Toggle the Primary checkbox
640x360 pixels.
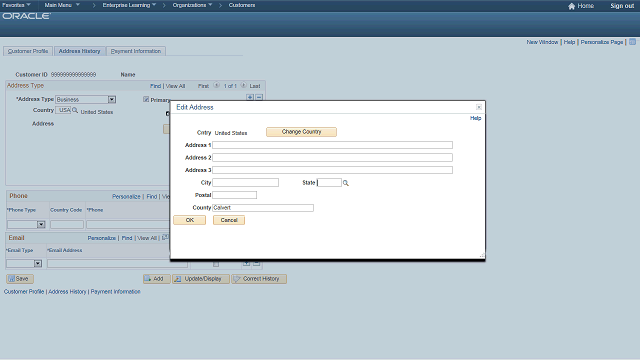pos(146,99)
